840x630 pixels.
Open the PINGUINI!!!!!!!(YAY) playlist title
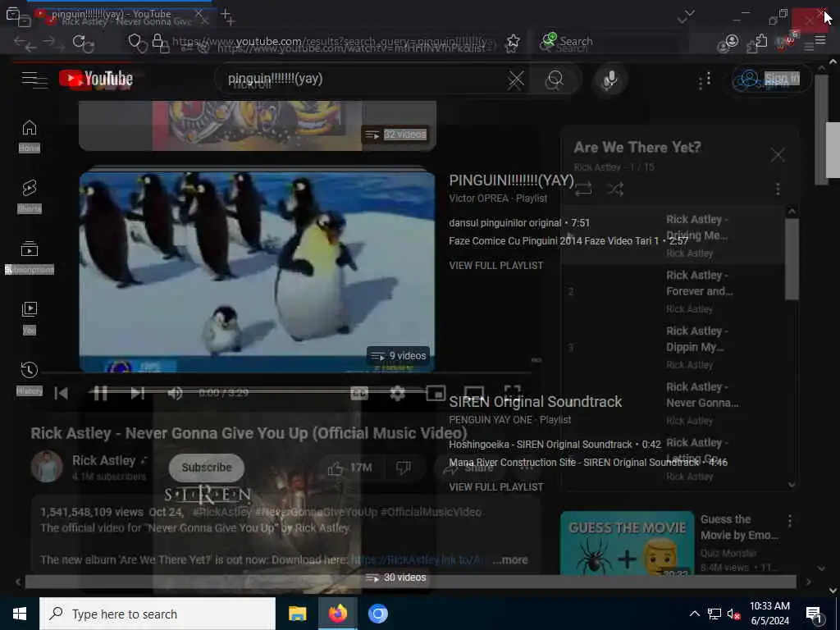click(x=512, y=180)
